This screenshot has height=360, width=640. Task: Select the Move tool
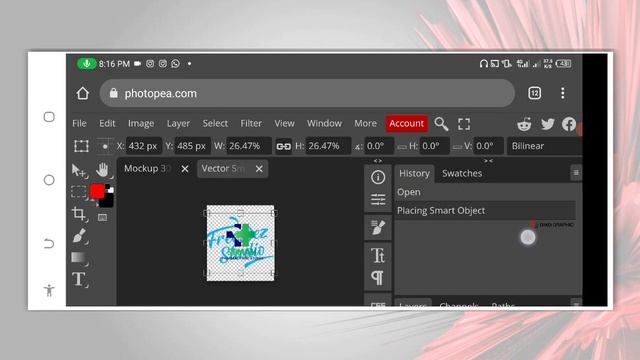coord(78,170)
